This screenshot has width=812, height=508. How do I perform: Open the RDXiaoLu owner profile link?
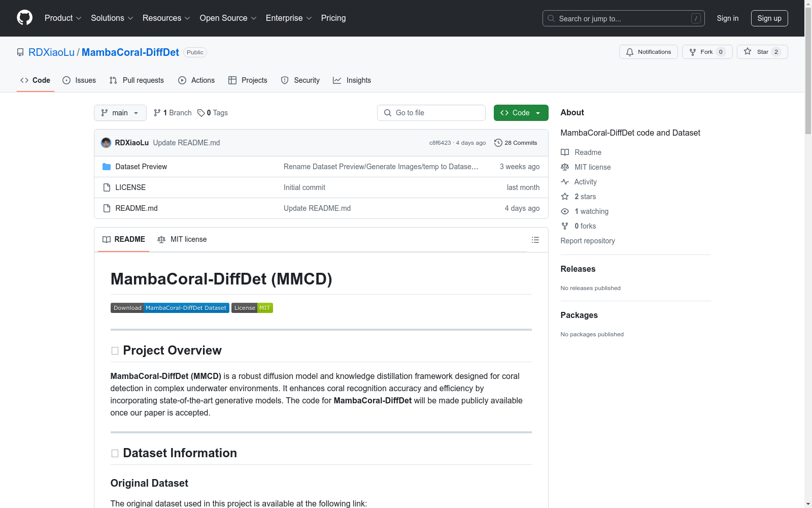[x=51, y=52]
